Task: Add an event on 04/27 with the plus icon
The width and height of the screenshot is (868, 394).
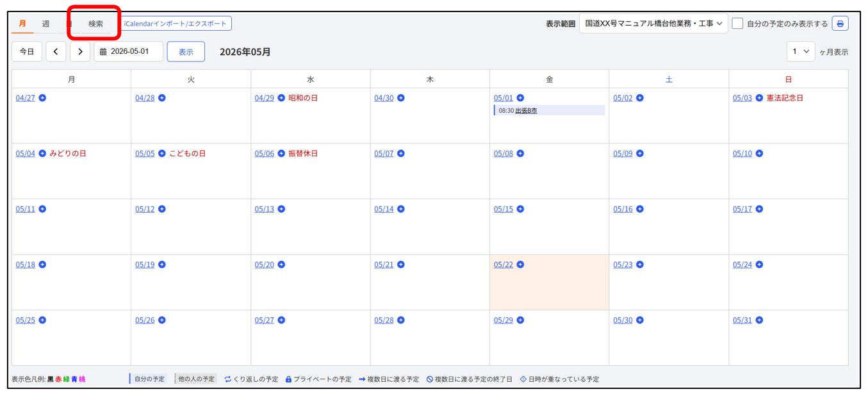Action: pyautogui.click(x=42, y=98)
